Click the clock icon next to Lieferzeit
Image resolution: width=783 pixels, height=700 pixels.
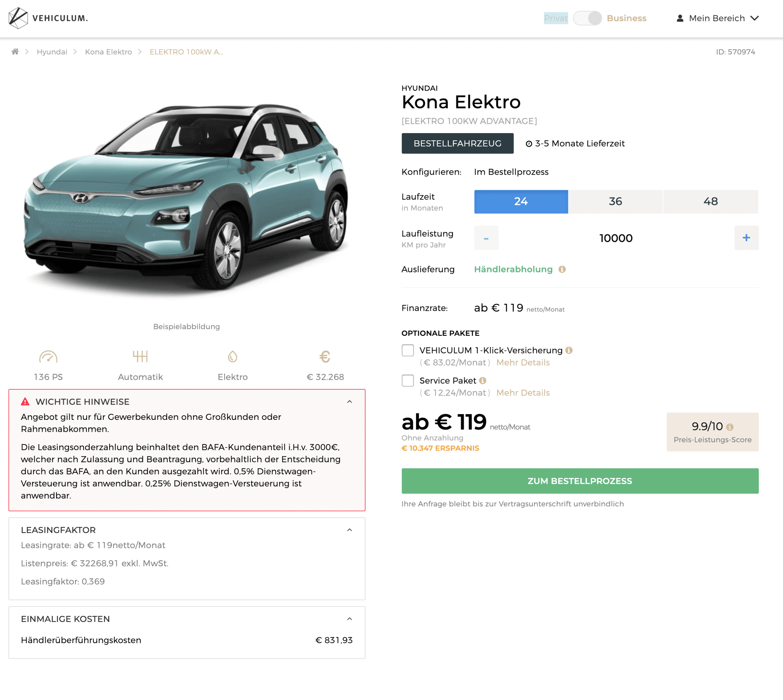pyautogui.click(x=529, y=143)
